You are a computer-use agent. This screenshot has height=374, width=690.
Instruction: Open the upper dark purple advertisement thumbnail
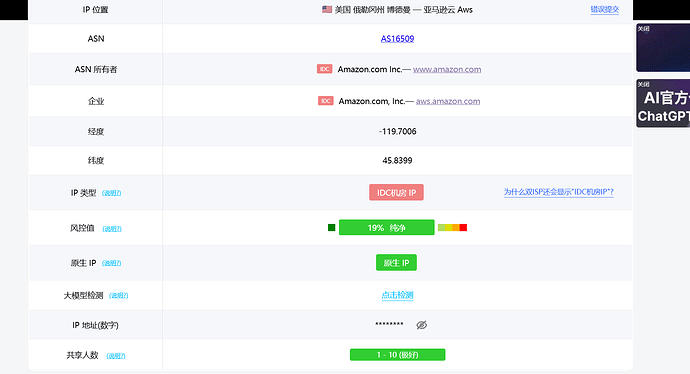tap(663, 48)
